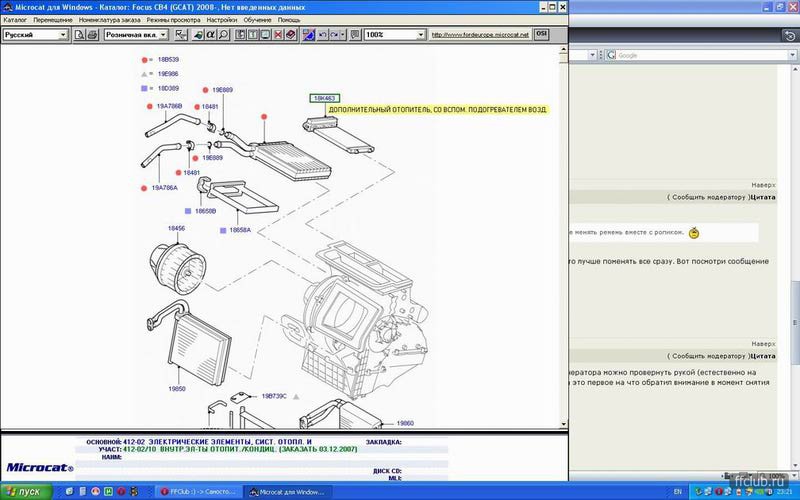Click the clock at 23:21 in system tray
The image size is (800, 500).
(x=784, y=492)
